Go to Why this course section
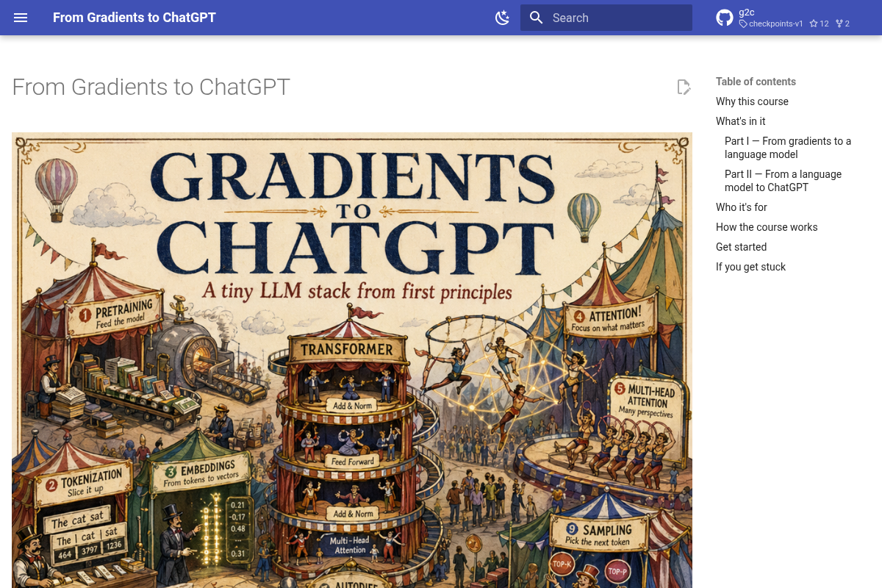 click(752, 101)
